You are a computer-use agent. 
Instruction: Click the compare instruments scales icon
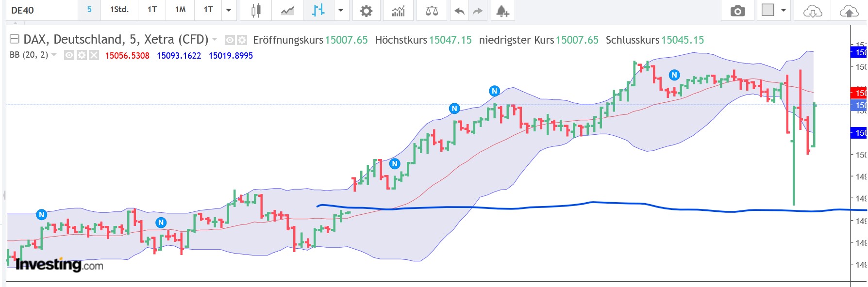[432, 10]
